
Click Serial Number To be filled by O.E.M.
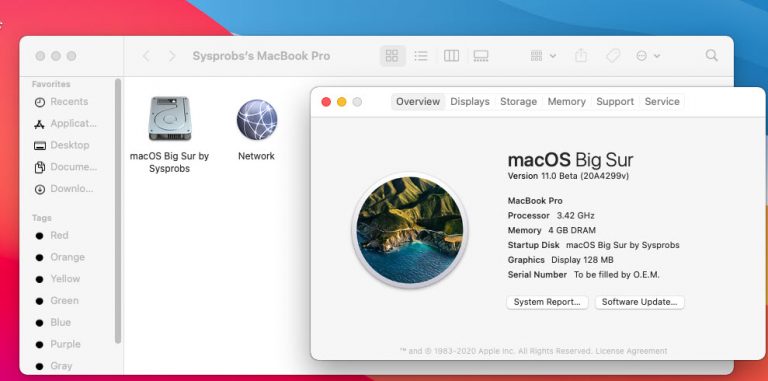click(583, 275)
